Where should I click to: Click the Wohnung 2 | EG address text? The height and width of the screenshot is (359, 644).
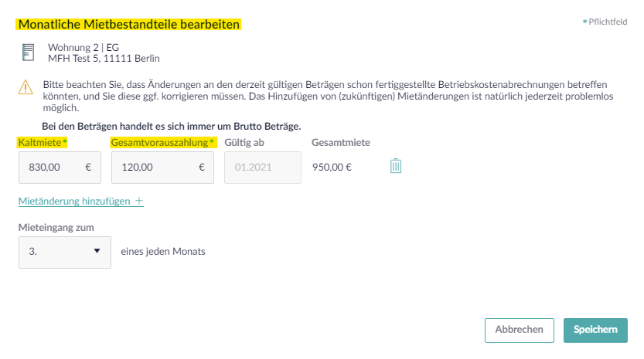coord(83,48)
